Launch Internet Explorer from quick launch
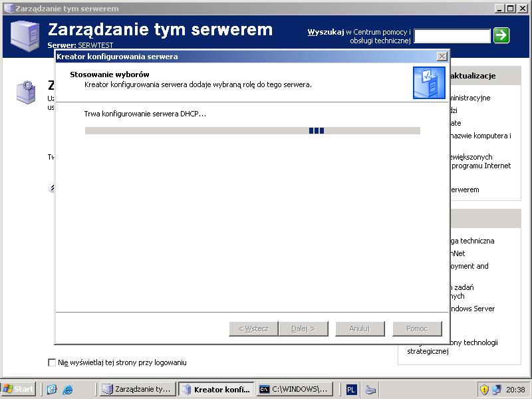This screenshot has height=399, width=532. tap(68, 389)
